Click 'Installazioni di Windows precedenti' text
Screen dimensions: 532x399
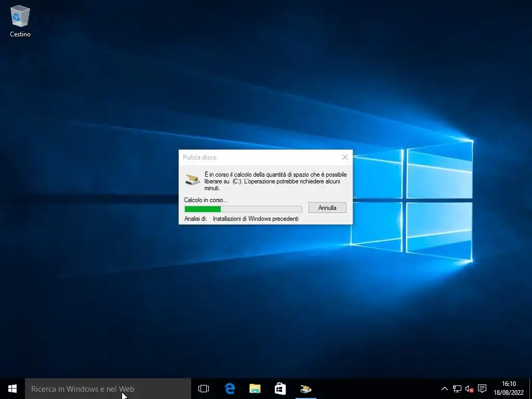256,219
